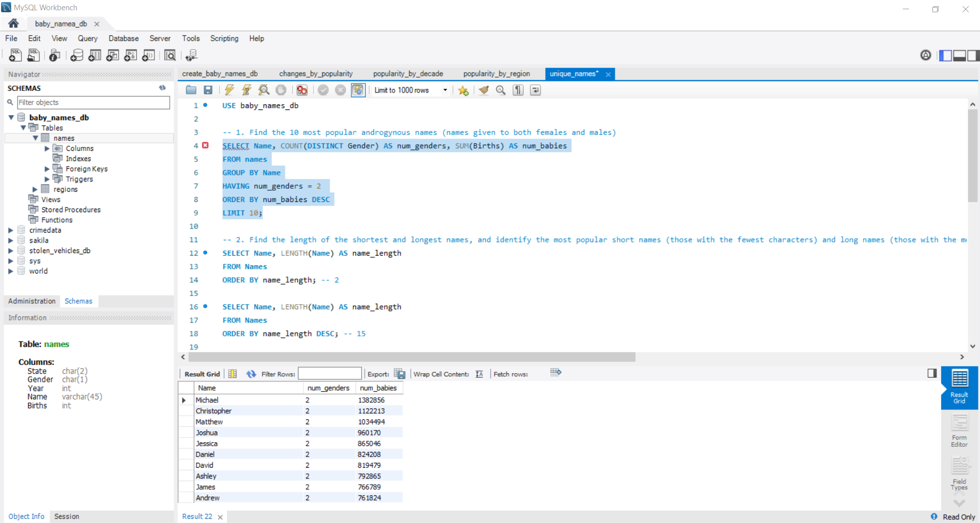The width and height of the screenshot is (980, 523).
Task: Toggle the auto-commit mode button
Action: tap(358, 90)
